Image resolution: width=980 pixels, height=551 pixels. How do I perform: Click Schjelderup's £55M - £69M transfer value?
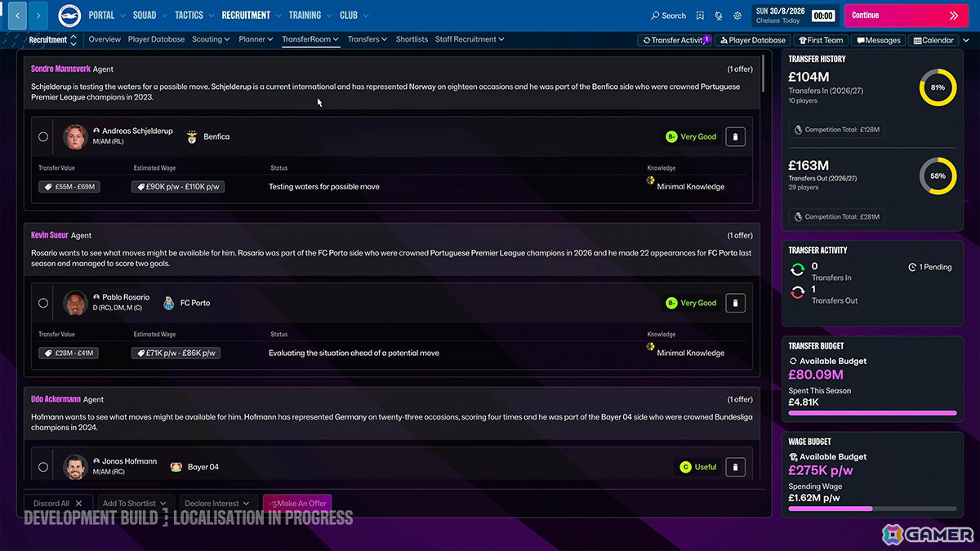tap(69, 187)
